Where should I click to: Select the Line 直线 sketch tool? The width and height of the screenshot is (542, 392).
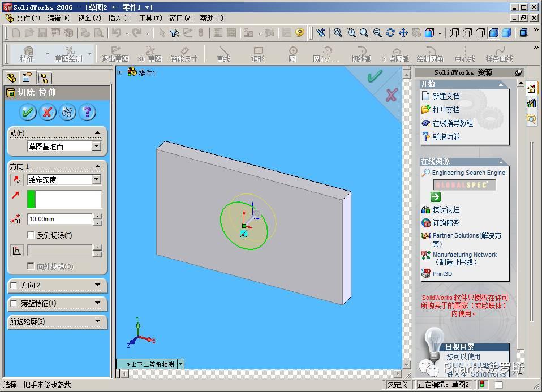click(223, 54)
